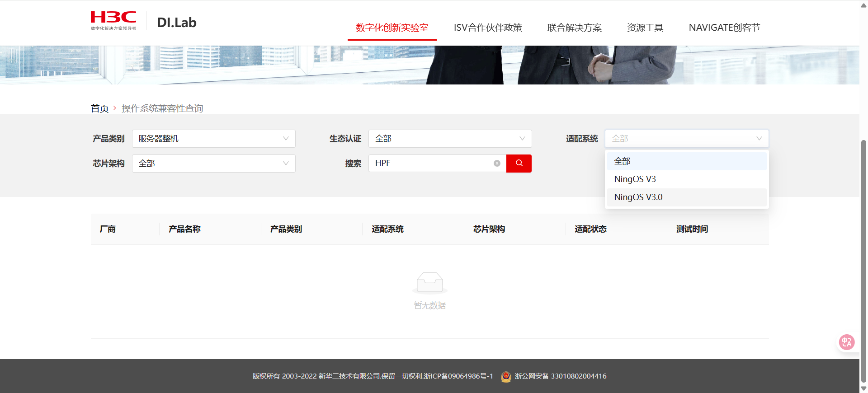Choose NingOS V3 option
Viewport: 868px width, 393px height.
pos(687,179)
